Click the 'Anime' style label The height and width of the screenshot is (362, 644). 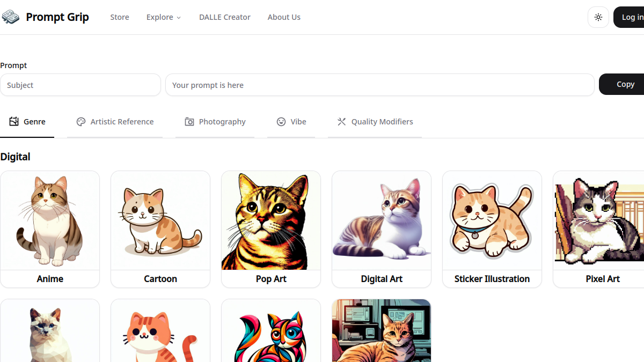50,279
